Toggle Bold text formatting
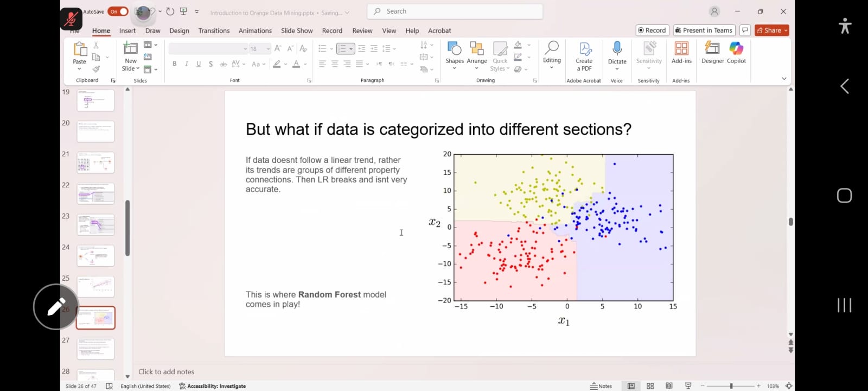This screenshot has height=391, width=868. (x=174, y=64)
